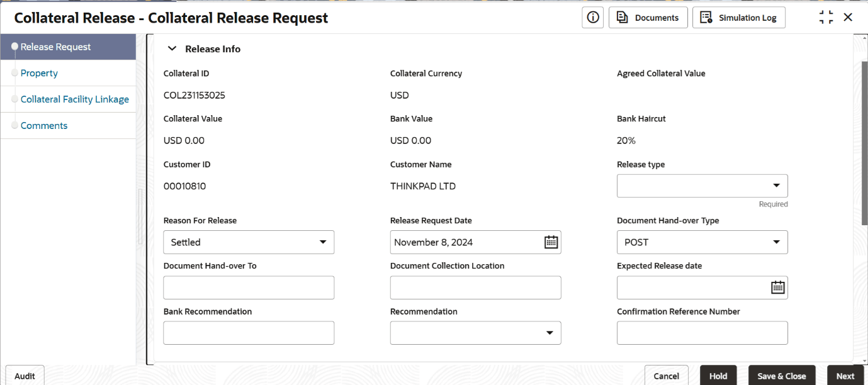Open Reason For Release dropdown
This screenshot has height=385, width=868.
click(249, 242)
